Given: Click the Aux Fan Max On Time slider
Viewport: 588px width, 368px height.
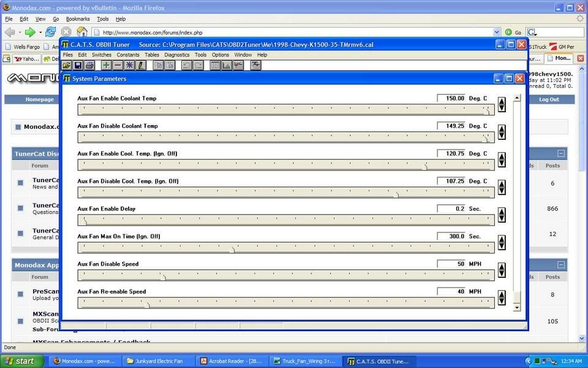Looking at the screenshot, I should [x=286, y=248].
